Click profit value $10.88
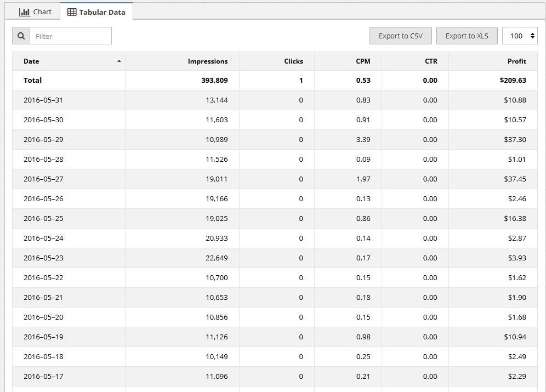 (515, 100)
